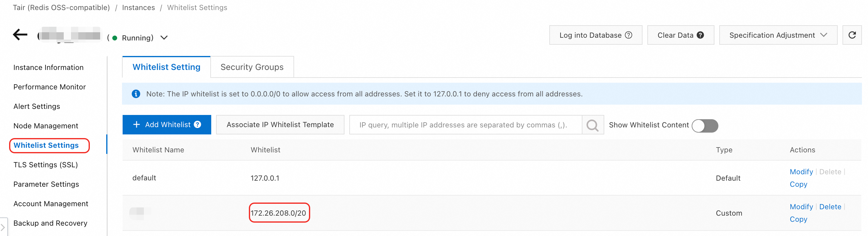The image size is (868, 236).
Task: Open Specification Adjustment dropdown
Action: 778,35
